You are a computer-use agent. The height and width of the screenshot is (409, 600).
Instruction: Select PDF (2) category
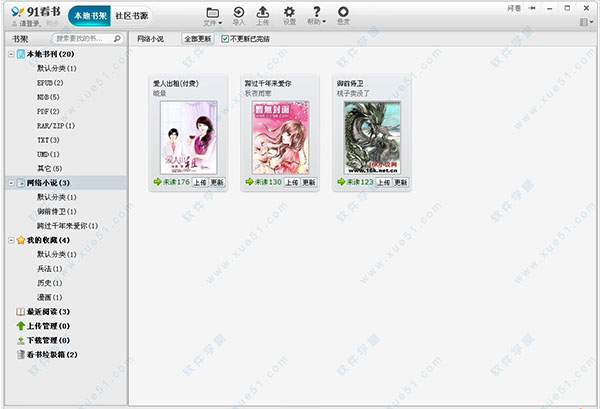pyautogui.click(x=48, y=111)
